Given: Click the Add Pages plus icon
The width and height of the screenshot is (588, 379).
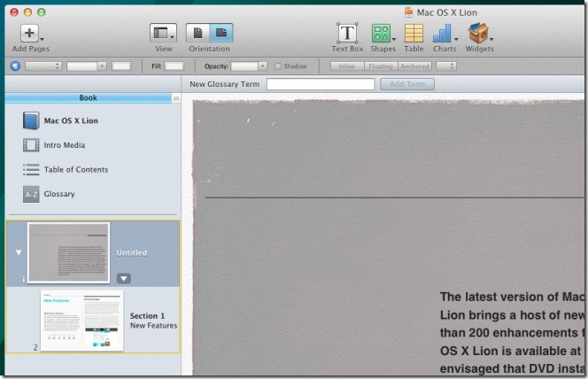Looking at the screenshot, I should 29,34.
